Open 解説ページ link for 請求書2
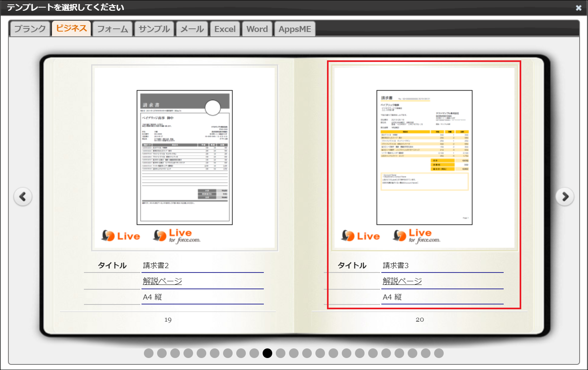This screenshot has width=588, height=370. [162, 281]
